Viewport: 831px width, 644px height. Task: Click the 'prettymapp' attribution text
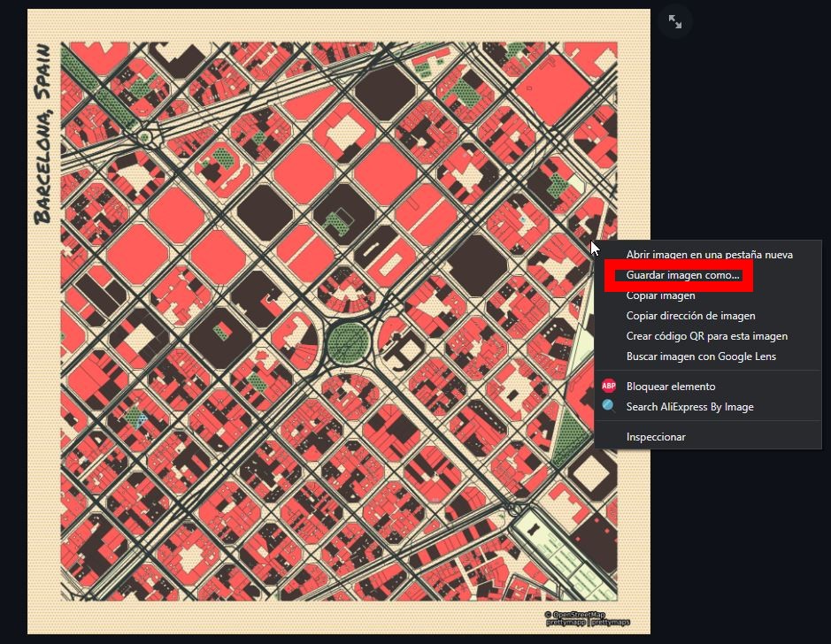(566, 622)
